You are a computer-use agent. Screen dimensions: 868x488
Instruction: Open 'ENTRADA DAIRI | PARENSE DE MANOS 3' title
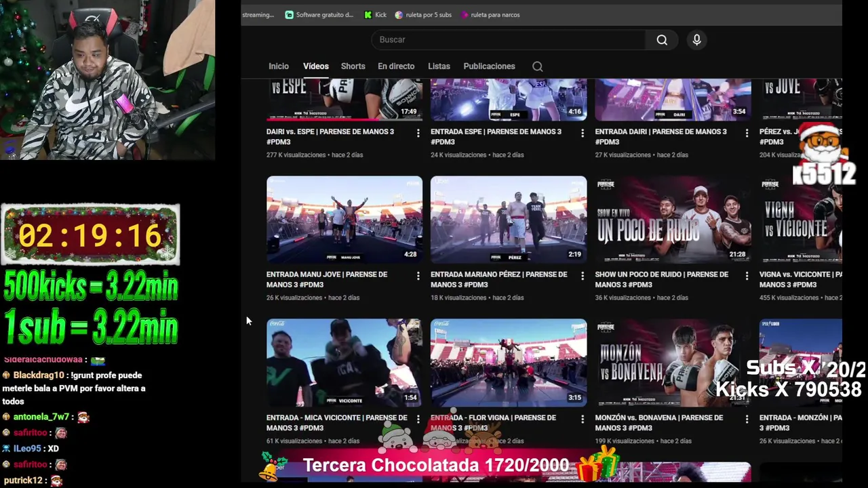point(660,137)
